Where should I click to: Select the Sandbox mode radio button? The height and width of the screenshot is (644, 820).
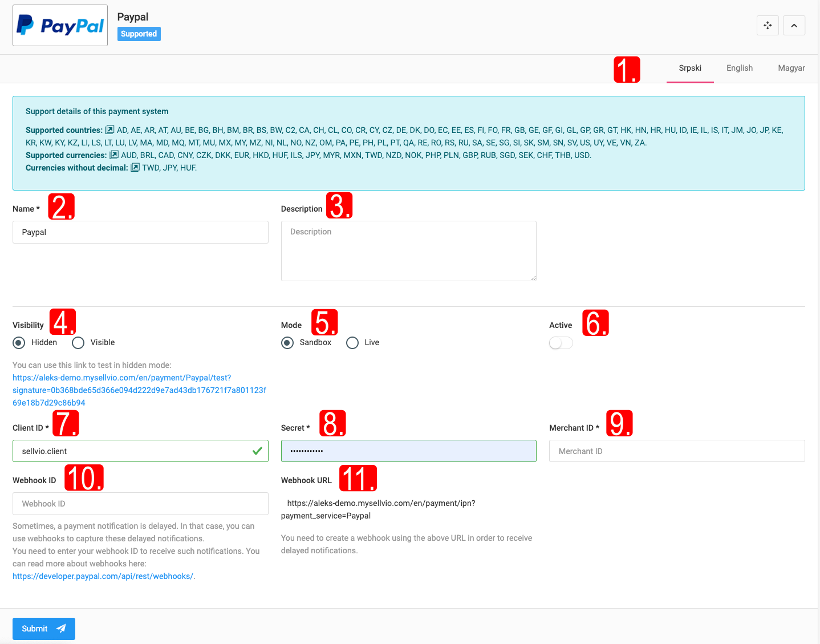pyautogui.click(x=287, y=343)
